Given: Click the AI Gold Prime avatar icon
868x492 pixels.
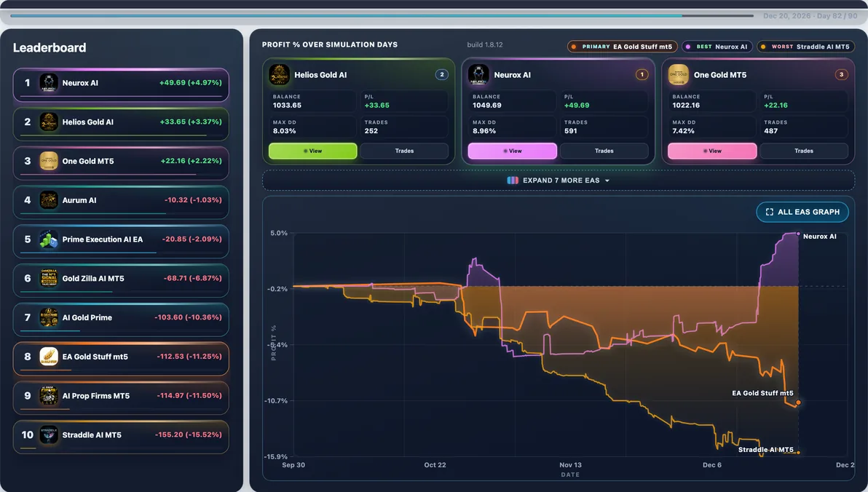Looking at the screenshot, I should [x=49, y=317].
